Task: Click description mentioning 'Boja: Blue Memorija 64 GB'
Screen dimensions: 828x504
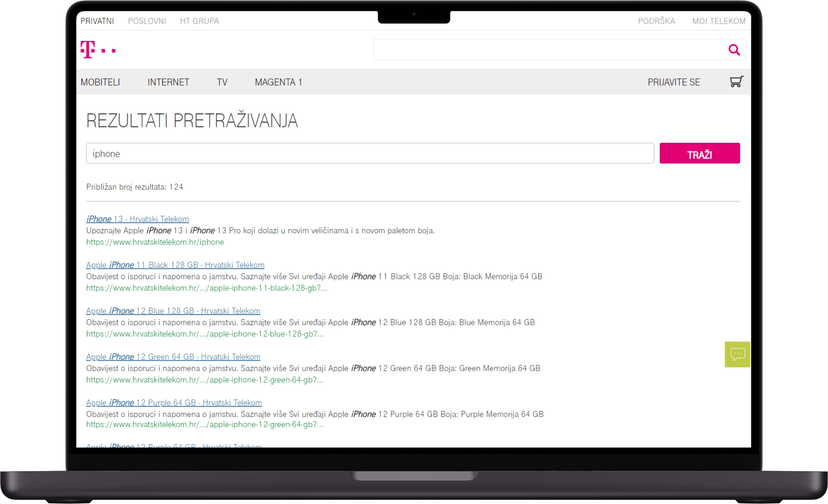Action: (x=310, y=323)
